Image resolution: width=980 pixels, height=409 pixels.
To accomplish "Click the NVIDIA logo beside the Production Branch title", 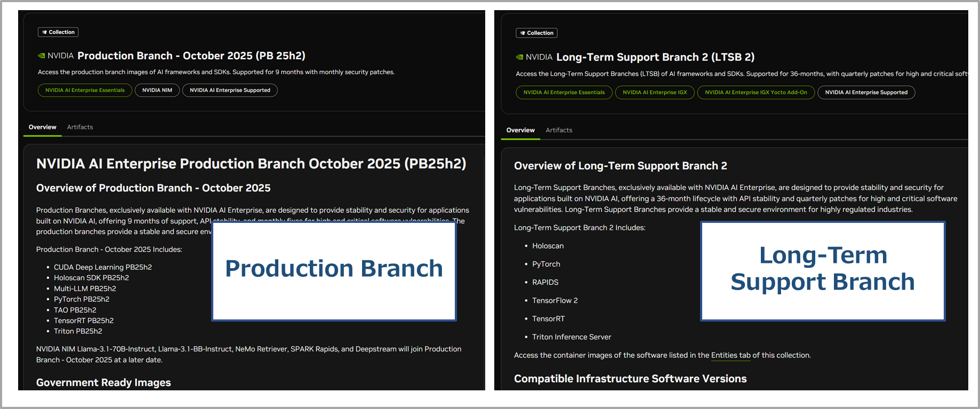I will pyautogui.click(x=42, y=56).
